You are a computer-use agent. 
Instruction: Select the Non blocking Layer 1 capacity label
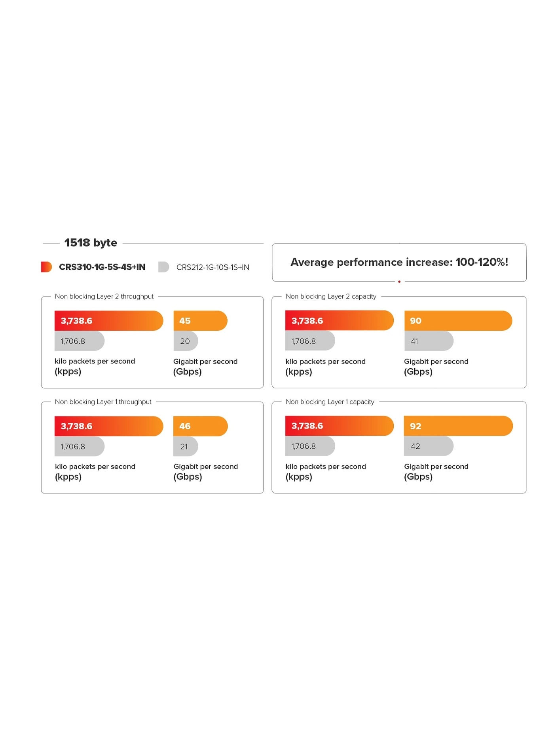click(x=330, y=402)
